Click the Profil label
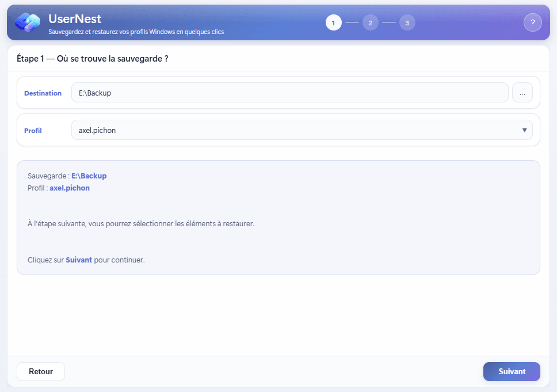Image resolution: width=557 pixels, height=392 pixels. coord(33,130)
